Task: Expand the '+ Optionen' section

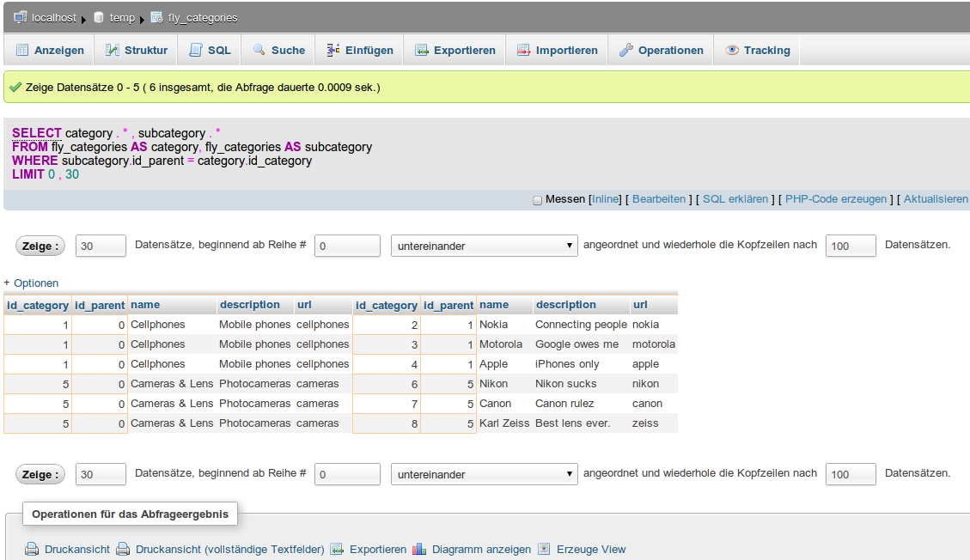Action: (31, 283)
